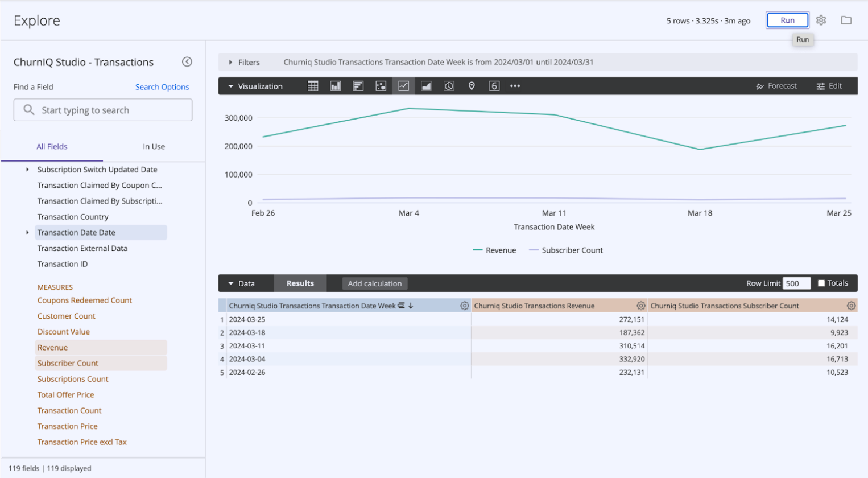The width and height of the screenshot is (868, 478).
Task: Select the bar chart visualization icon
Action: pos(358,86)
